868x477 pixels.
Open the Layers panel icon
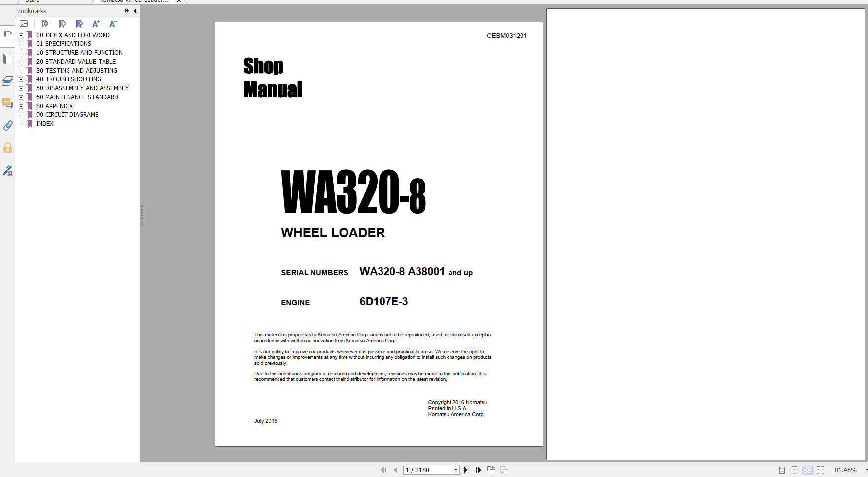(x=7, y=81)
